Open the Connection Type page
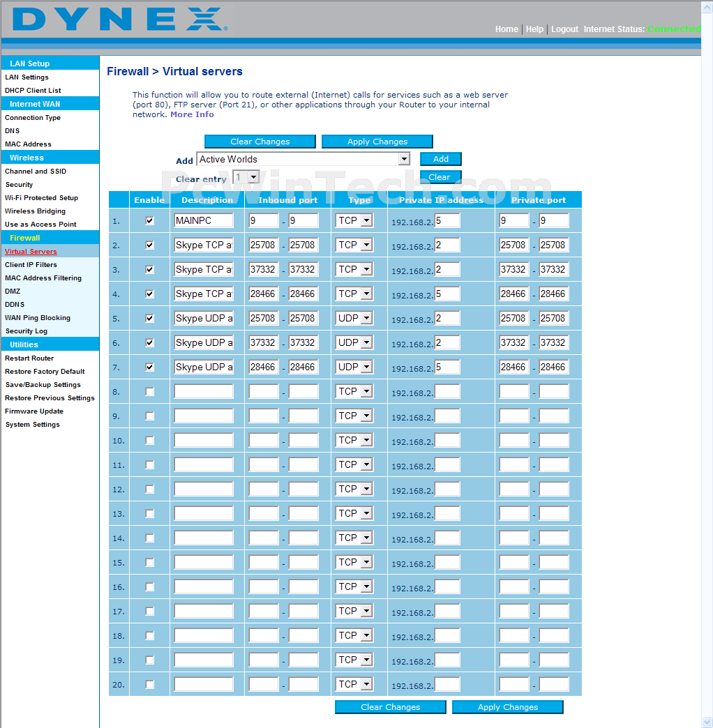Screen dimensions: 713x728 [33, 117]
